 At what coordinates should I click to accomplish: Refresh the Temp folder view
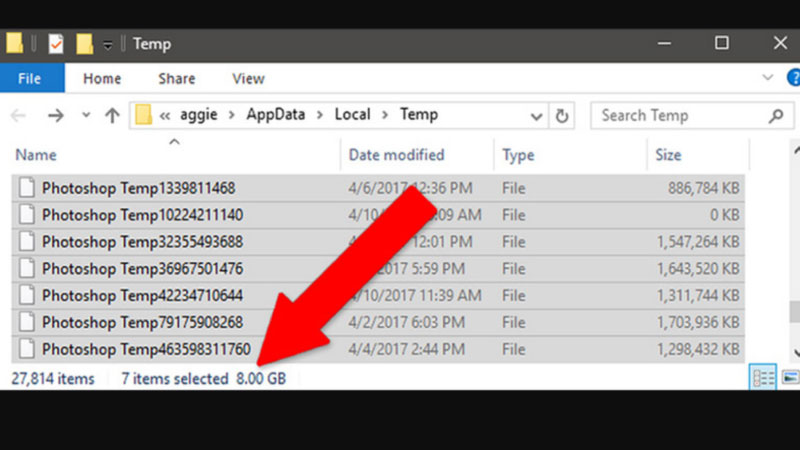pyautogui.click(x=562, y=115)
